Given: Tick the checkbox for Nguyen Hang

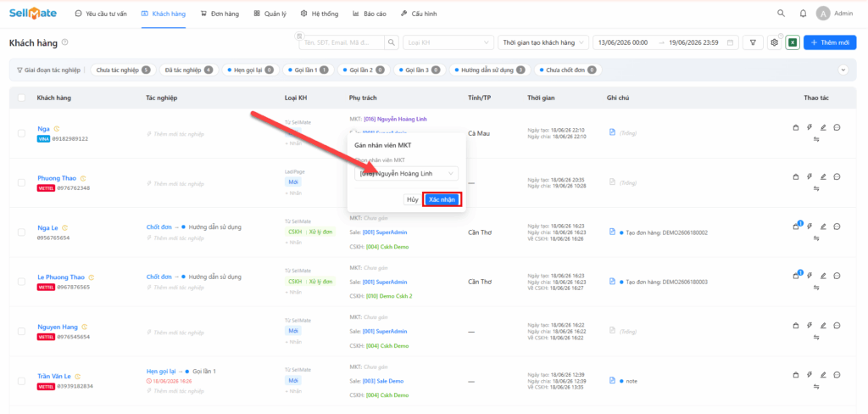Looking at the screenshot, I should [21, 331].
